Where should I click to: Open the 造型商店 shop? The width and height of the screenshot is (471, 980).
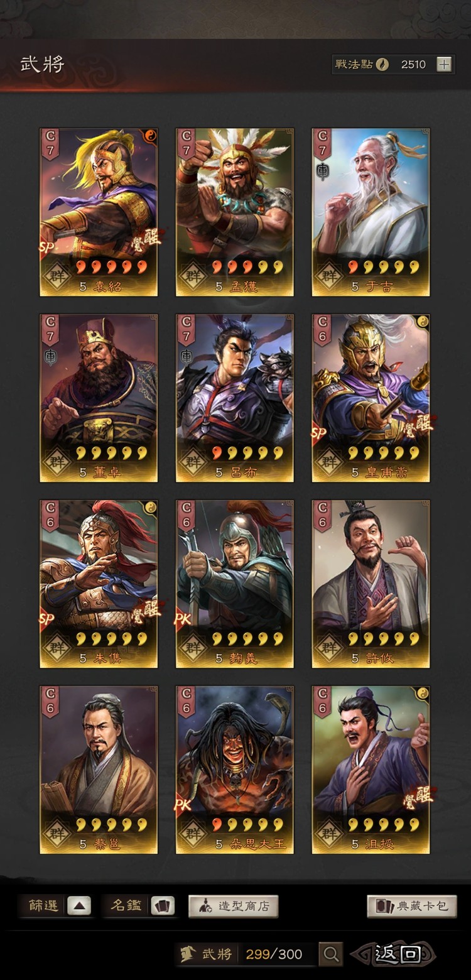233,906
